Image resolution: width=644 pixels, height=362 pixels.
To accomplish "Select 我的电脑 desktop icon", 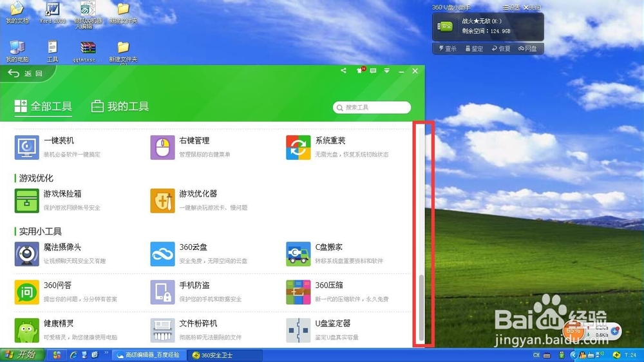I will pos(17,52).
